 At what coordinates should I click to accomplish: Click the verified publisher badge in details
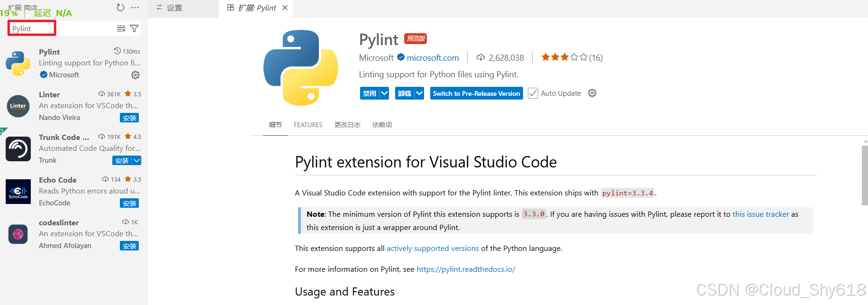tap(401, 57)
